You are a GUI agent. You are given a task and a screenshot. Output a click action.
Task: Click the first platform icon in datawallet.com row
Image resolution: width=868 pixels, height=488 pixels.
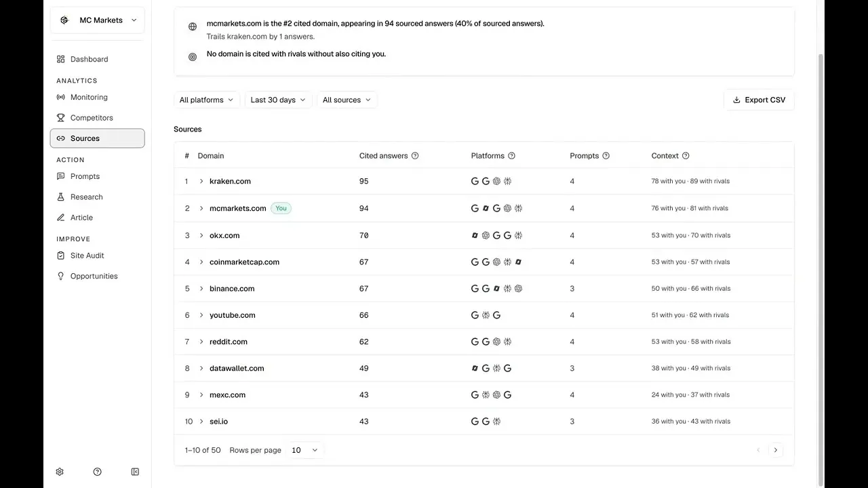(x=475, y=369)
